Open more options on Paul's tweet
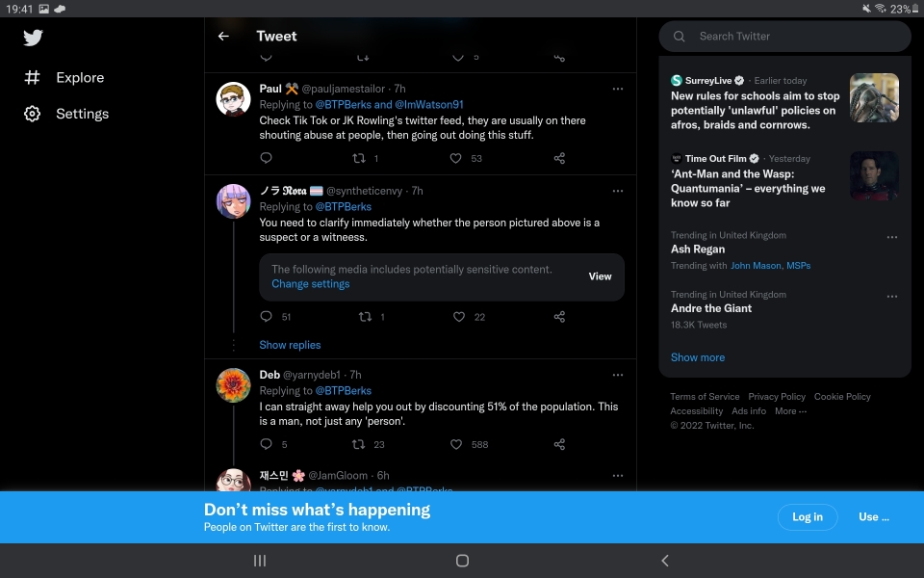The height and width of the screenshot is (578, 924). click(x=618, y=89)
